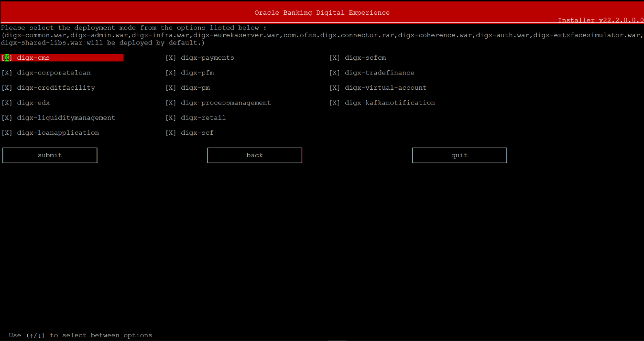Select the digx-edx label text
Image resolution: width=644 pixels, height=341 pixels.
(x=33, y=103)
